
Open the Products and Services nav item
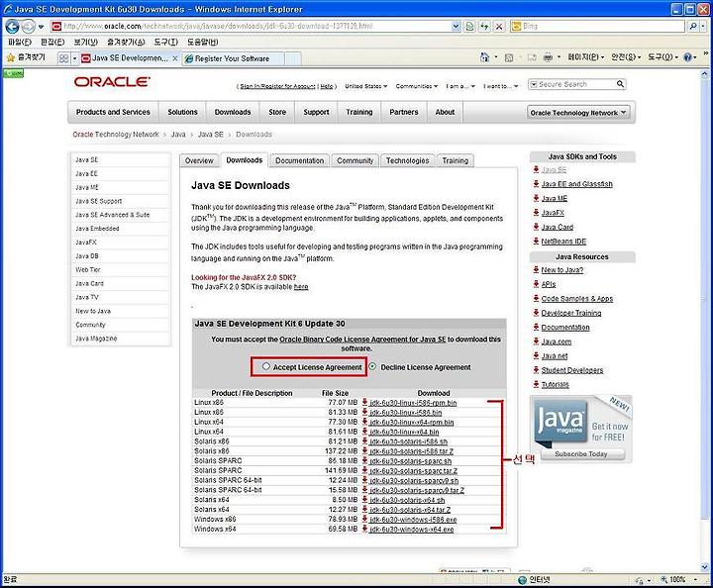[x=113, y=112]
